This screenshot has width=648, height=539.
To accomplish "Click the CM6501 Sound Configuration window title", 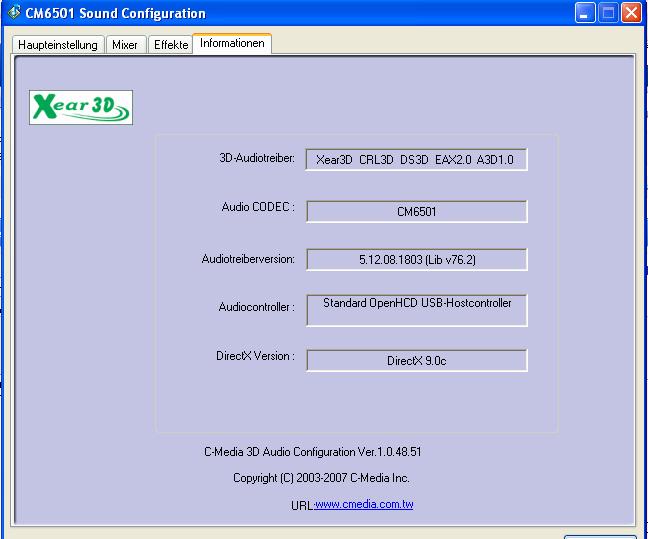I will pos(116,13).
